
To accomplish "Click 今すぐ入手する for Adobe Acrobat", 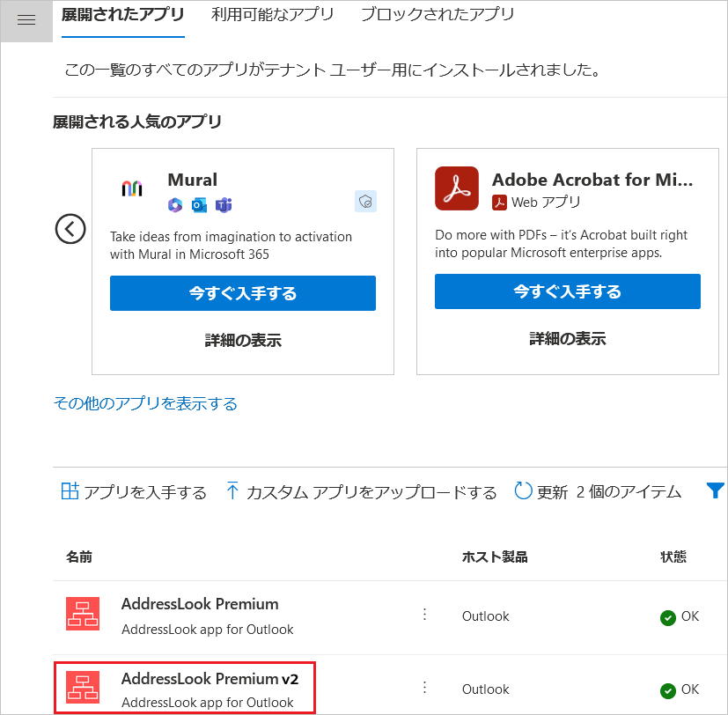I will pyautogui.click(x=567, y=291).
